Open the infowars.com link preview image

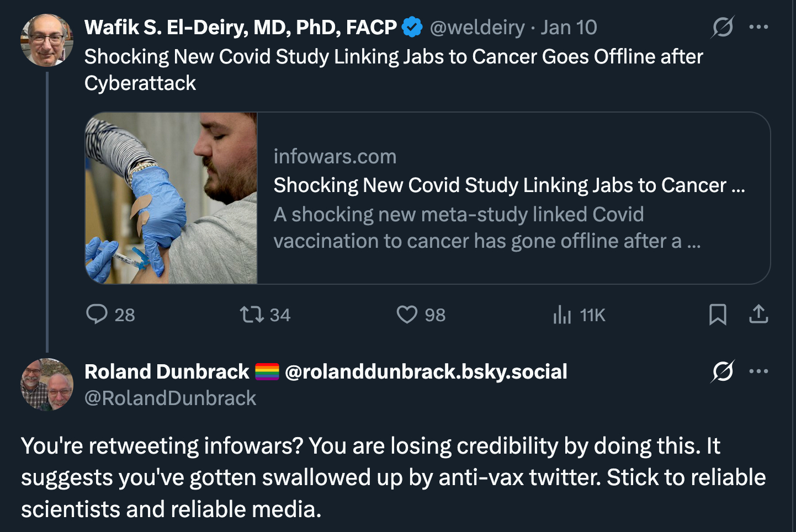pos(171,198)
